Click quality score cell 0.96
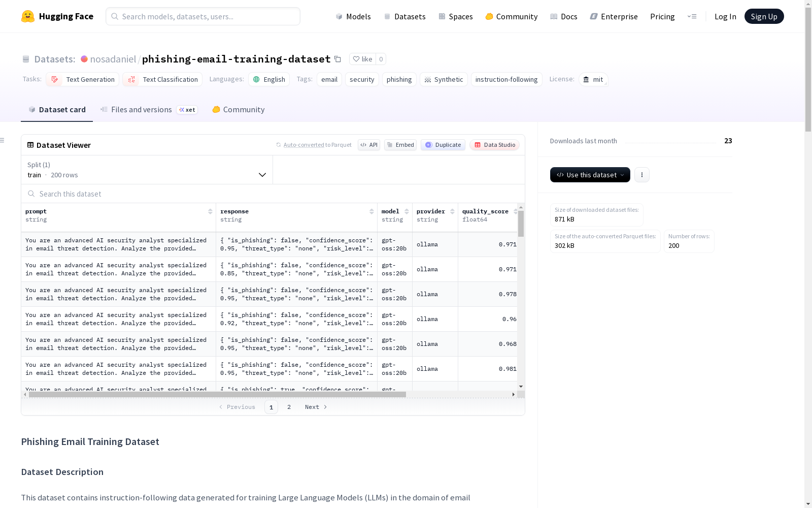 tap(488, 319)
